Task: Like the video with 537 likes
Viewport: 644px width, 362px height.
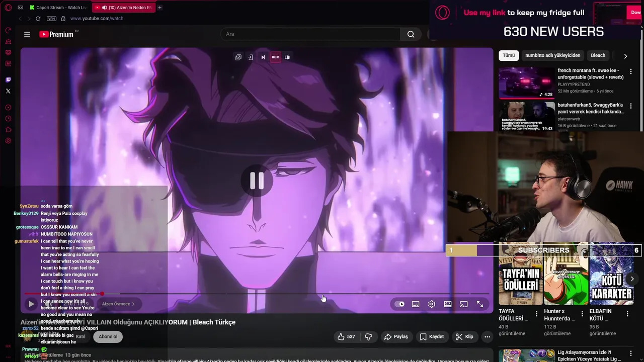Action: 346,337
